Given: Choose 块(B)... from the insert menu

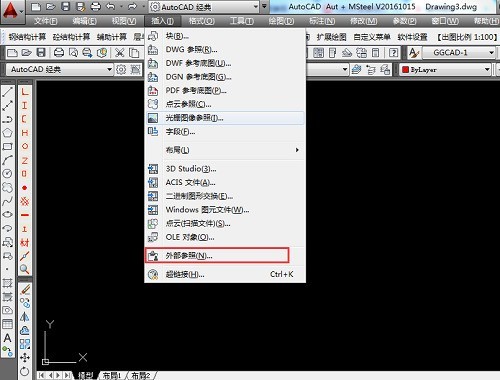Looking at the screenshot, I should [x=225, y=36].
